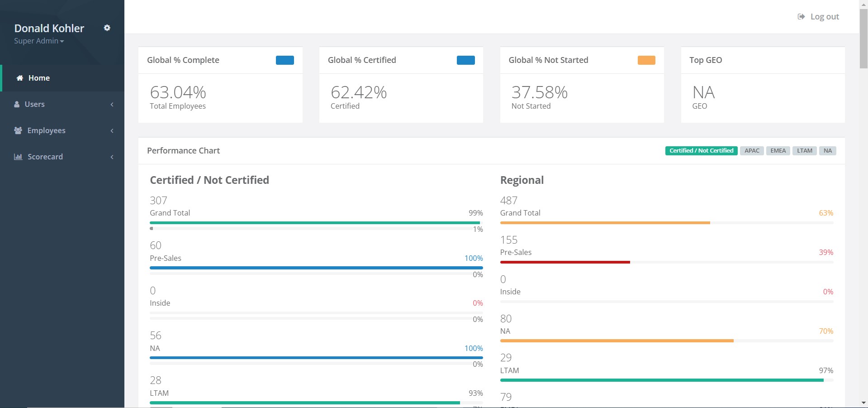Click the 307 Grand Total count
This screenshot has height=408, width=868.
pos(158,200)
